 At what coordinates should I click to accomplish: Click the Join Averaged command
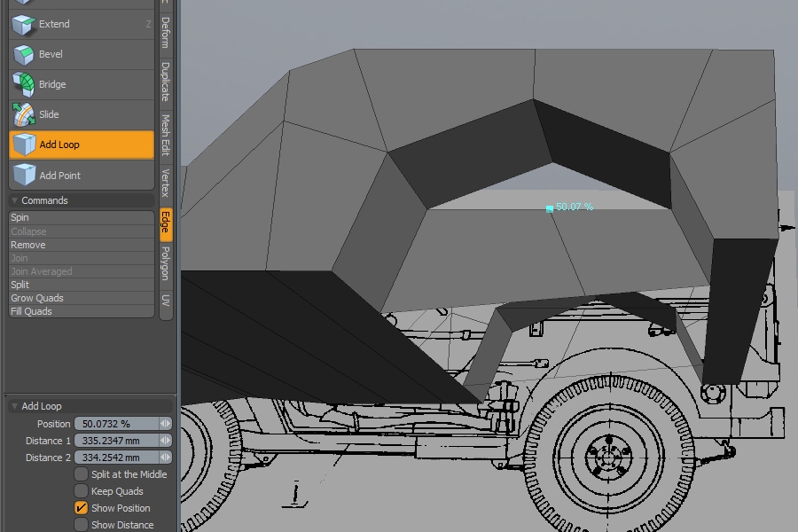[x=82, y=271]
